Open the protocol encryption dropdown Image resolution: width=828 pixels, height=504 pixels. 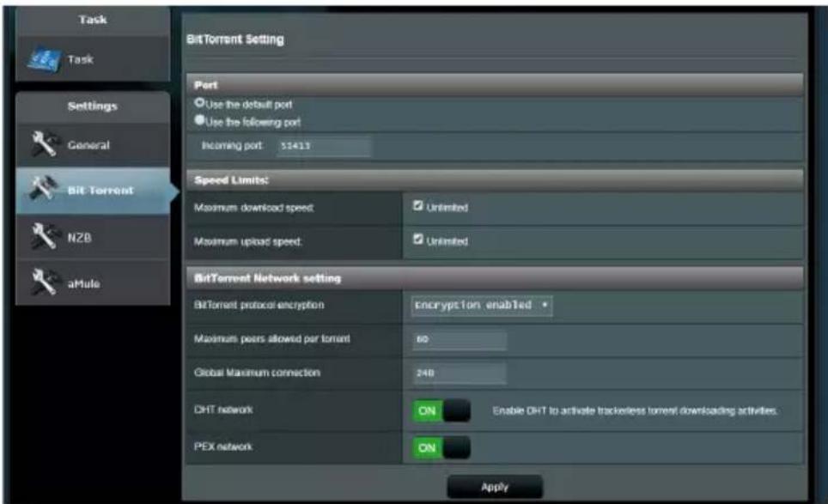[x=482, y=306]
